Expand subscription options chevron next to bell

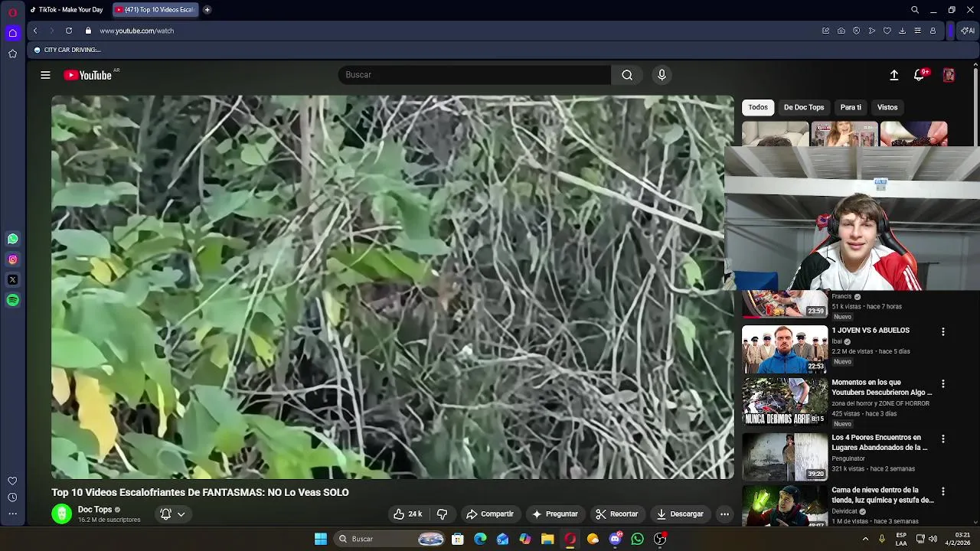tap(181, 514)
